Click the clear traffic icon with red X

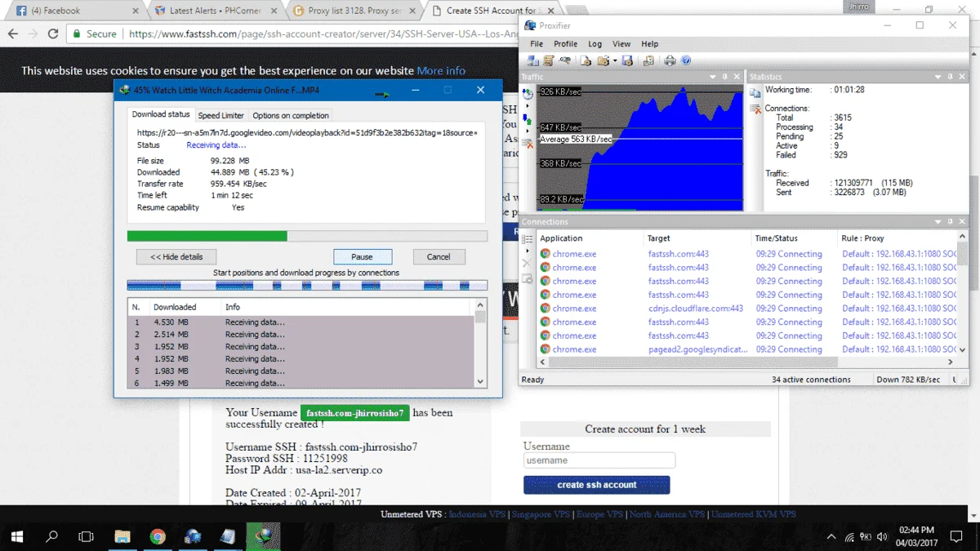(x=528, y=144)
